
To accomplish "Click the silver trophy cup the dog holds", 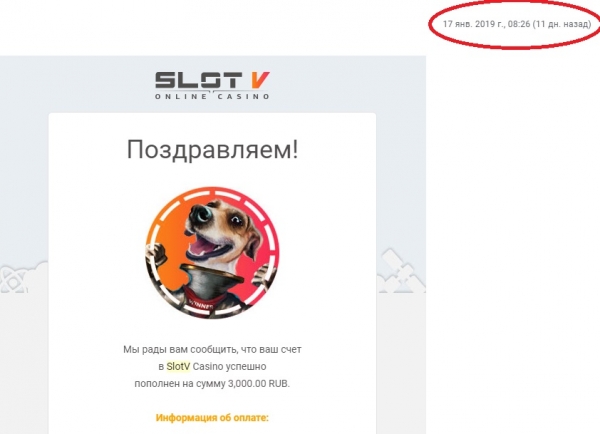I will pyautogui.click(x=210, y=281).
